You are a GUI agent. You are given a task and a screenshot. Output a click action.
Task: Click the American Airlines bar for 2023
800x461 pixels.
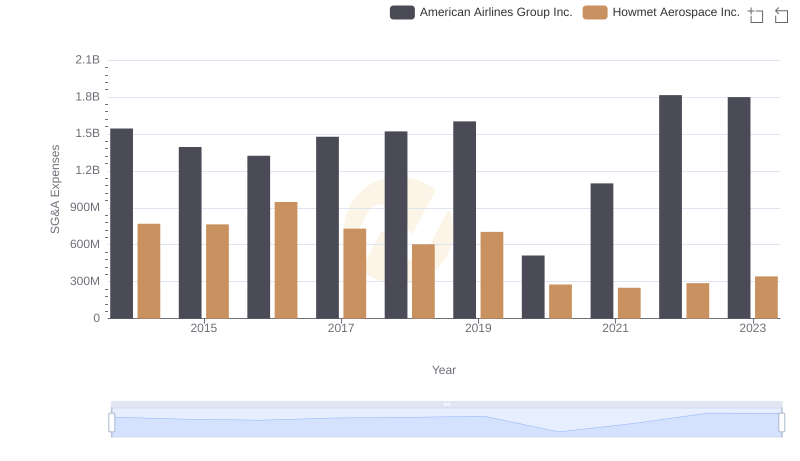pos(739,208)
